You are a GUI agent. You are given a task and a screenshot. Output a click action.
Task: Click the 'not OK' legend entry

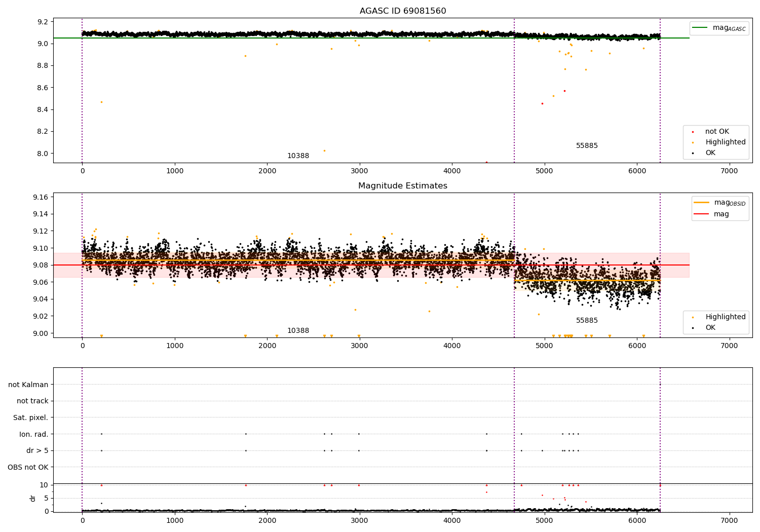[x=717, y=132]
